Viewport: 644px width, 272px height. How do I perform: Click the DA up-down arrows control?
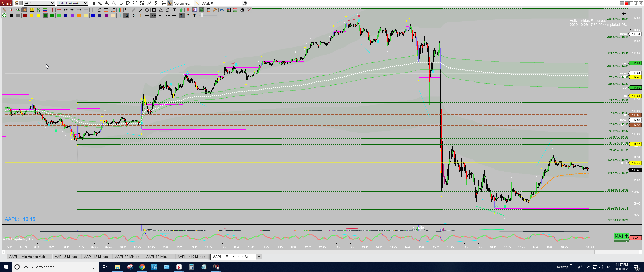point(207,3)
